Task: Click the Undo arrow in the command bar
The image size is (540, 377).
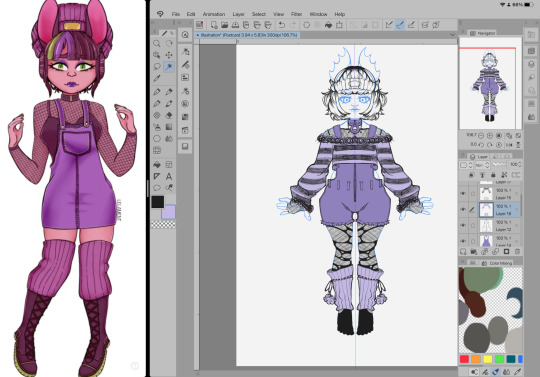Action: click(x=282, y=25)
